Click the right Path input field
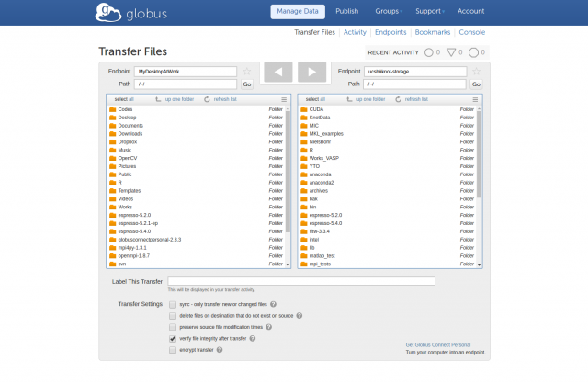The image size is (588, 382). (414, 84)
